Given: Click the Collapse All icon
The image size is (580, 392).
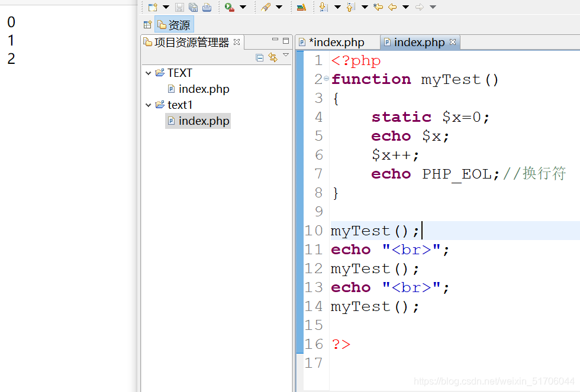Looking at the screenshot, I should [260, 57].
